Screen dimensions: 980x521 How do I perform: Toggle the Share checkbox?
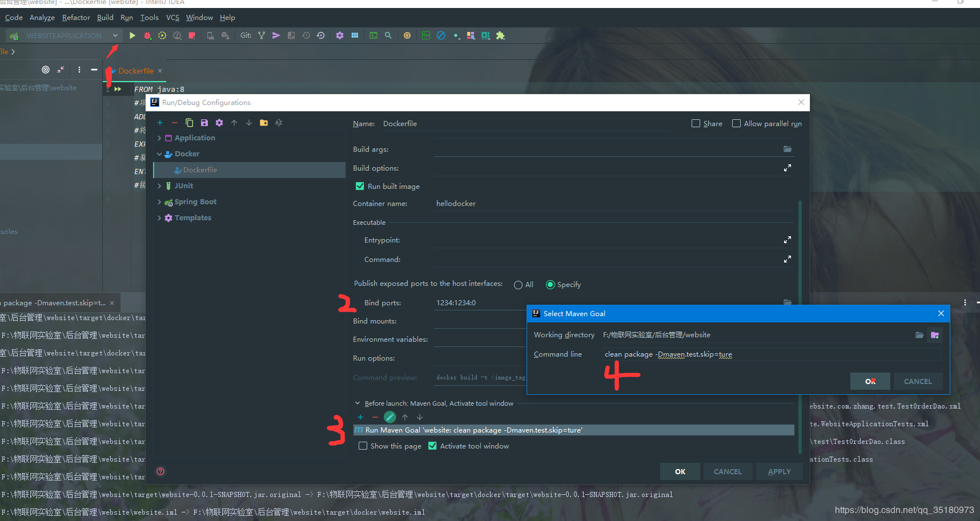[696, 123]
